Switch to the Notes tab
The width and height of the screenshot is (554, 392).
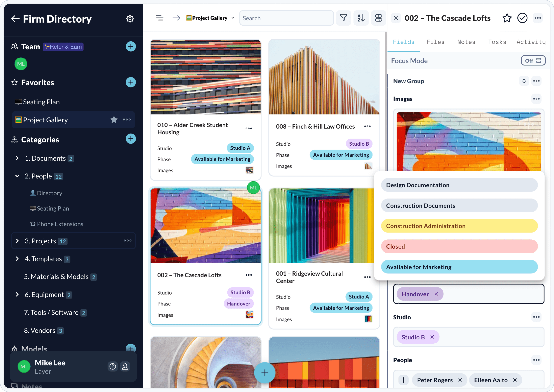[466, 42]
